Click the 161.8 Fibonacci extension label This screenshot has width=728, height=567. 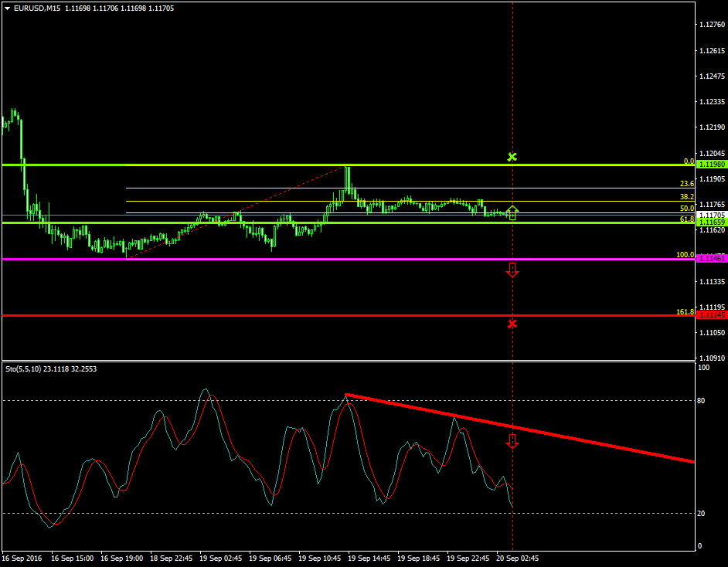685,311
